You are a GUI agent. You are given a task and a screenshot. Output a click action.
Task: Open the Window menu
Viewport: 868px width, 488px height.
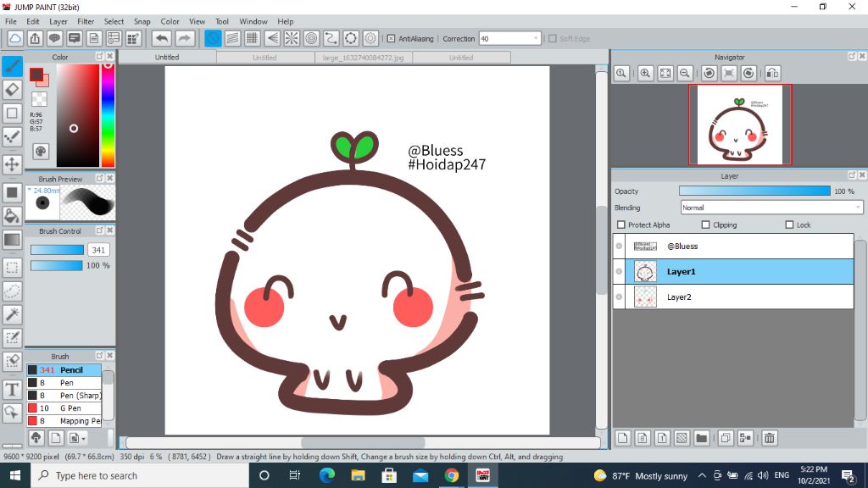(x=253, y=21)
